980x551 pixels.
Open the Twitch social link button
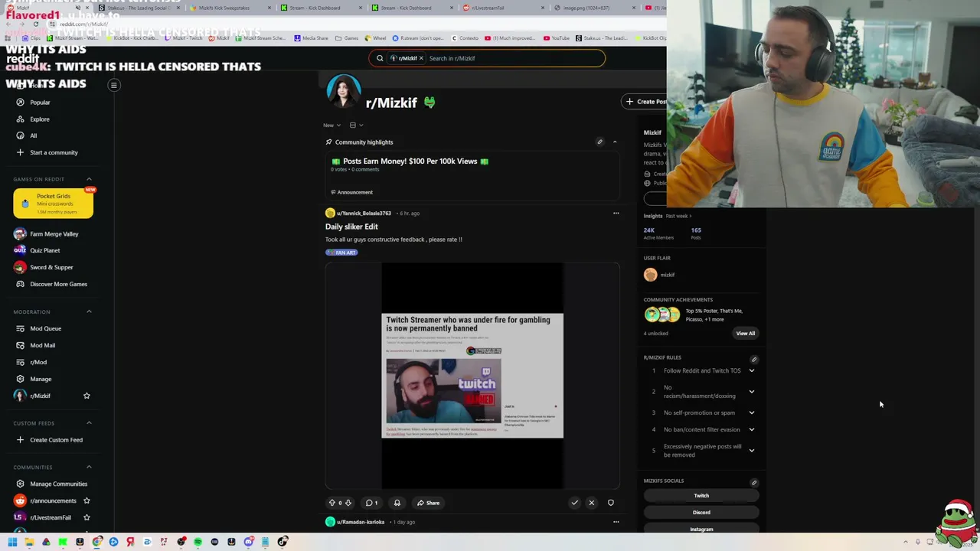pyautogui.click(x=701, y=496)
